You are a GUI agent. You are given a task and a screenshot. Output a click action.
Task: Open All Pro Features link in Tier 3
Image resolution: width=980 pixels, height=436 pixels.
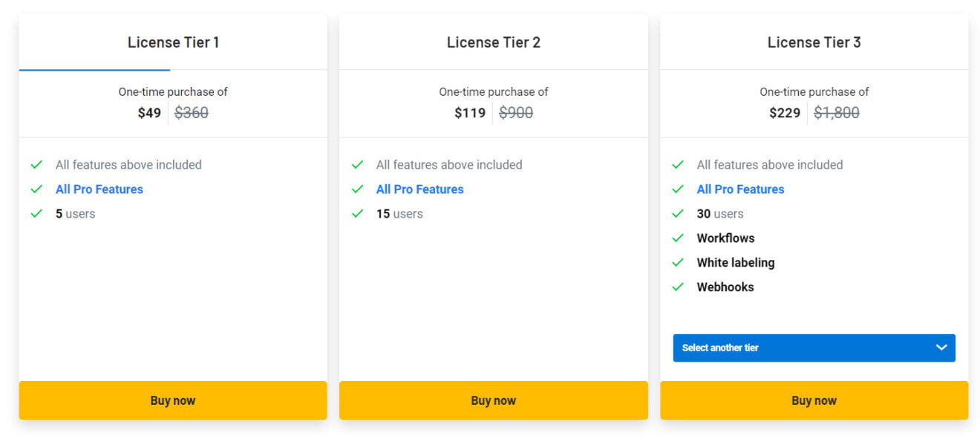click(x=740, y=189)
